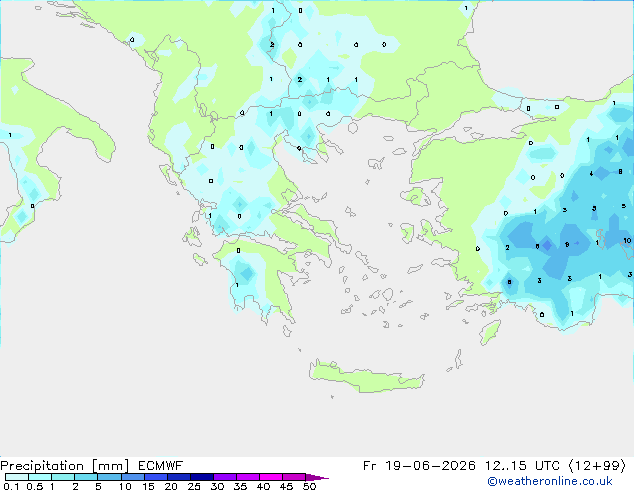Select the 0.5 mm legend color swatch

point(40,477)
